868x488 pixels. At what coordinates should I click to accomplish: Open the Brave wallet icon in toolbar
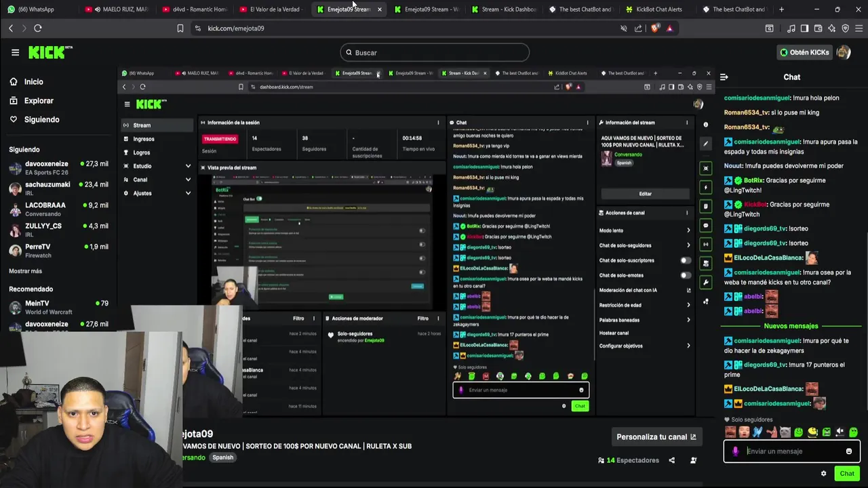click(818, 28)
